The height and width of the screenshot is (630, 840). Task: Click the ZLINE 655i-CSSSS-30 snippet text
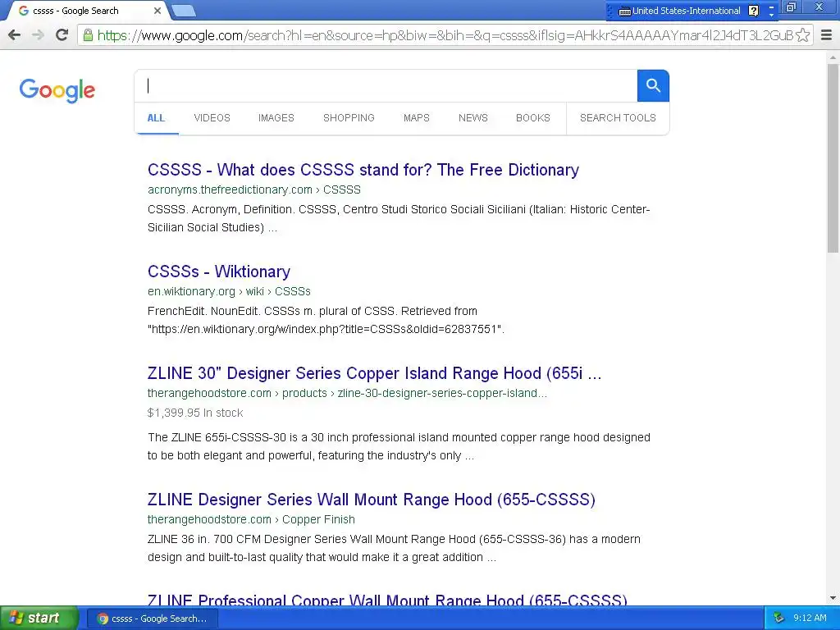(399, 447)
